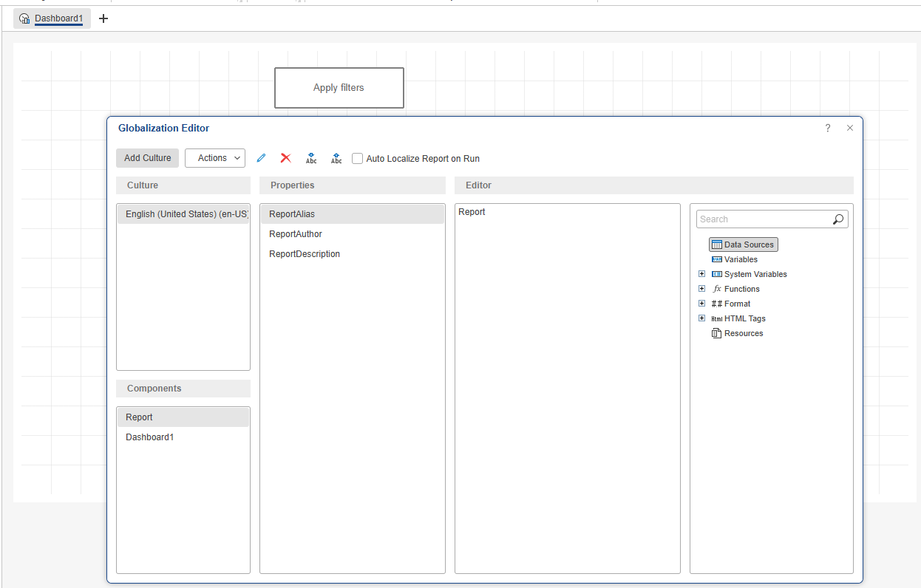Click the Add Culture button
The width and height of the screenshot is (921, 588).
pos(147,158)
